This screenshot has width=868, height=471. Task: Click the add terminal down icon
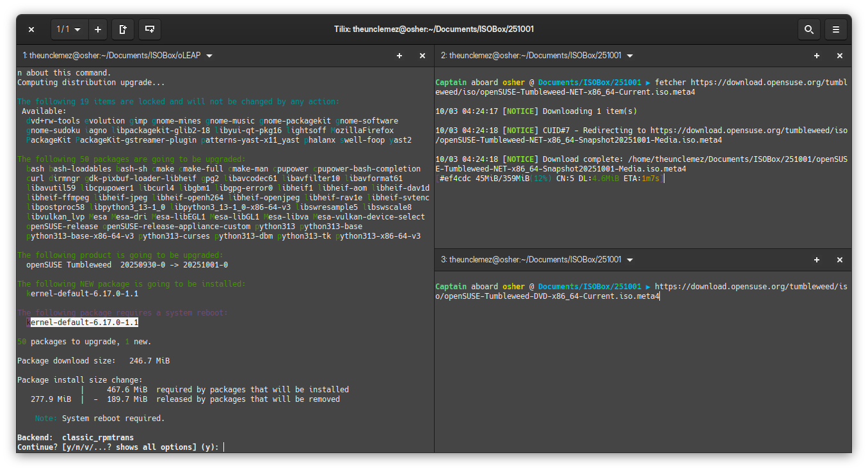149,29
